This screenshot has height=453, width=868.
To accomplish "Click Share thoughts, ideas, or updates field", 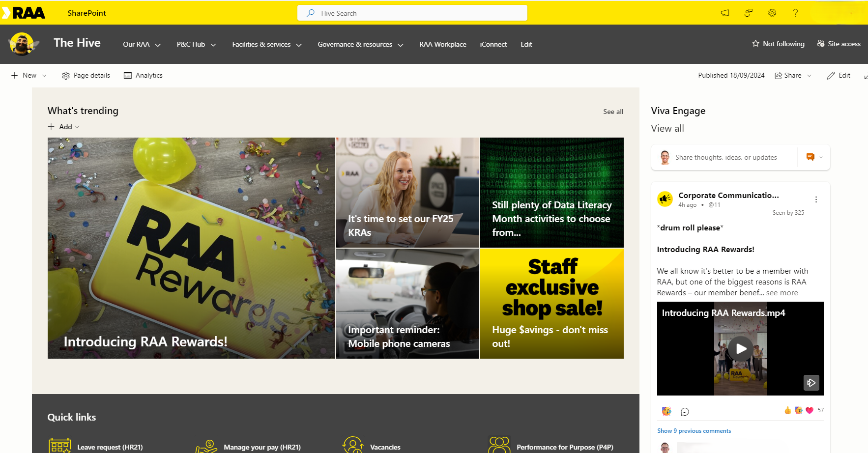I will [x=726, y=157].
